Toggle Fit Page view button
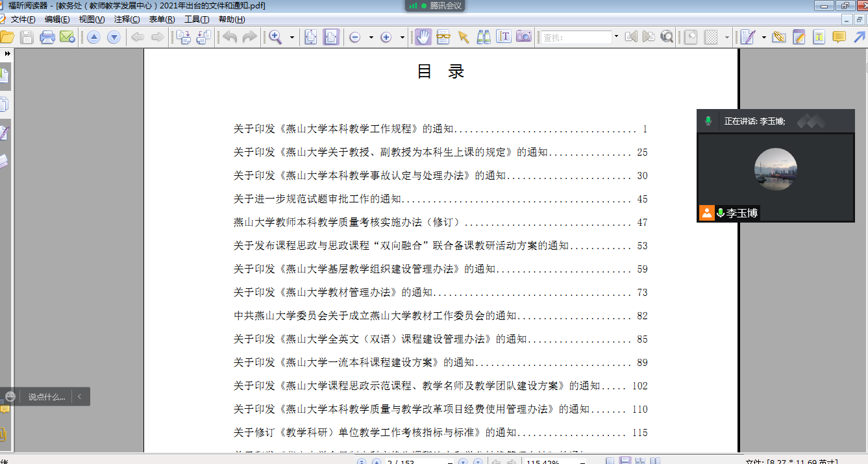The image size is (868, 464). pos(311,37)
